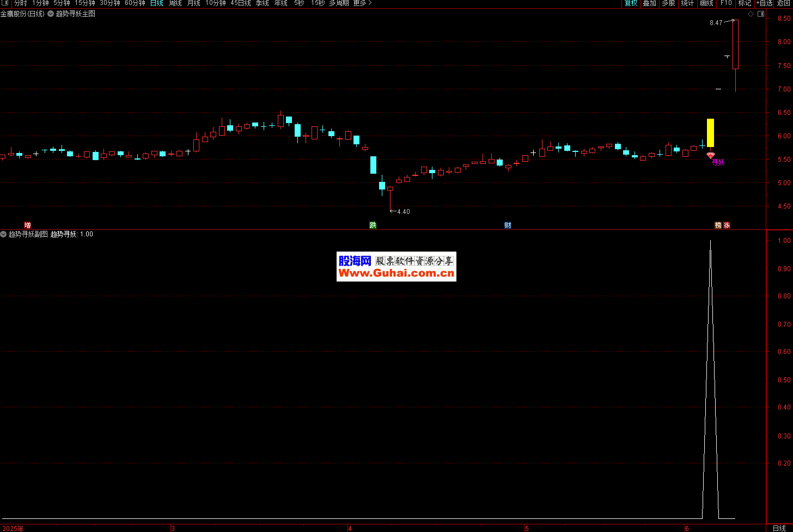This screenshot has height=532, width=793.
Task: Select the 10分钟 period
Action: pos(216,3)
